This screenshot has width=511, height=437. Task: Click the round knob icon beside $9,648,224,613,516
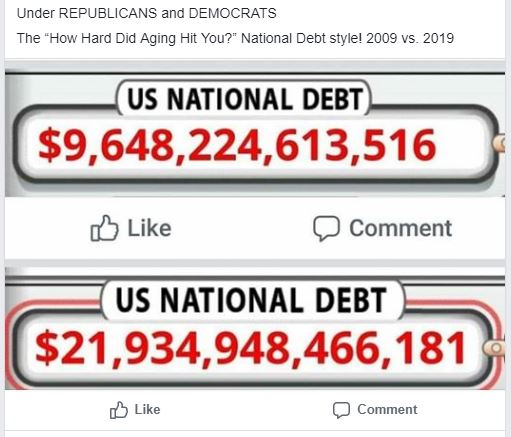click(499, 143)
